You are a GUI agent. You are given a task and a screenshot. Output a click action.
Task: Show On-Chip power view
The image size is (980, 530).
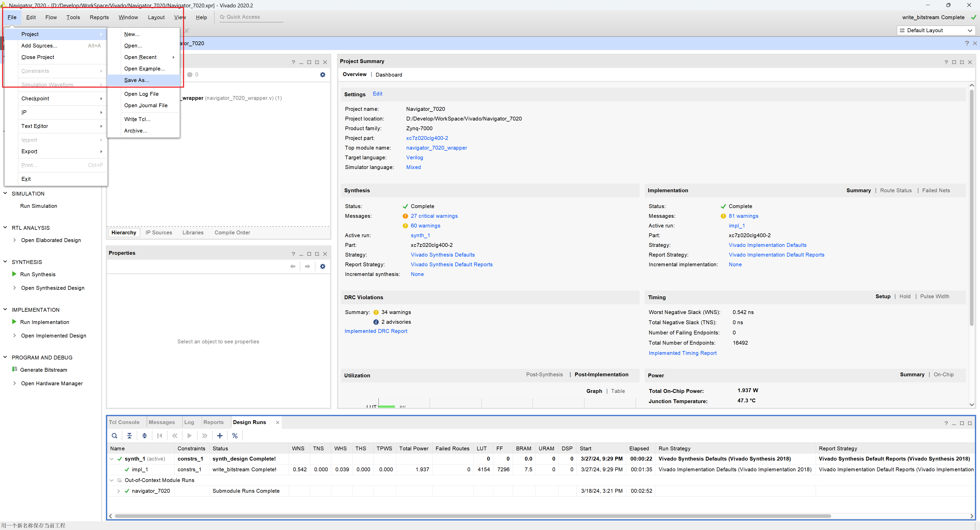(x=944, y=374)
